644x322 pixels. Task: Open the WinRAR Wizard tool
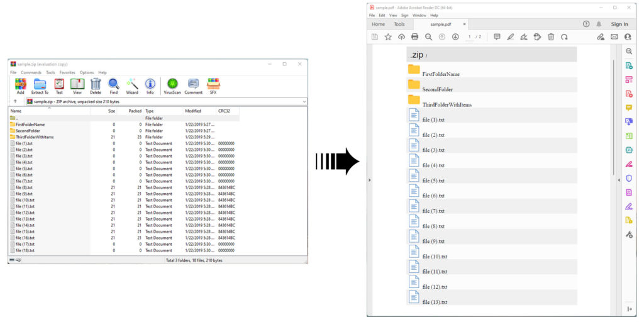pyautogui.click(x=132, y=86)
